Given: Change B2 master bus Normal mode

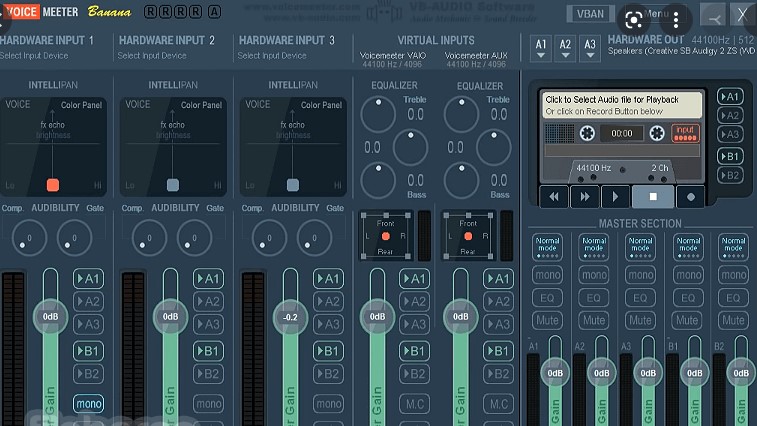Looking at the screenshot, I should [x=733, y=247].
